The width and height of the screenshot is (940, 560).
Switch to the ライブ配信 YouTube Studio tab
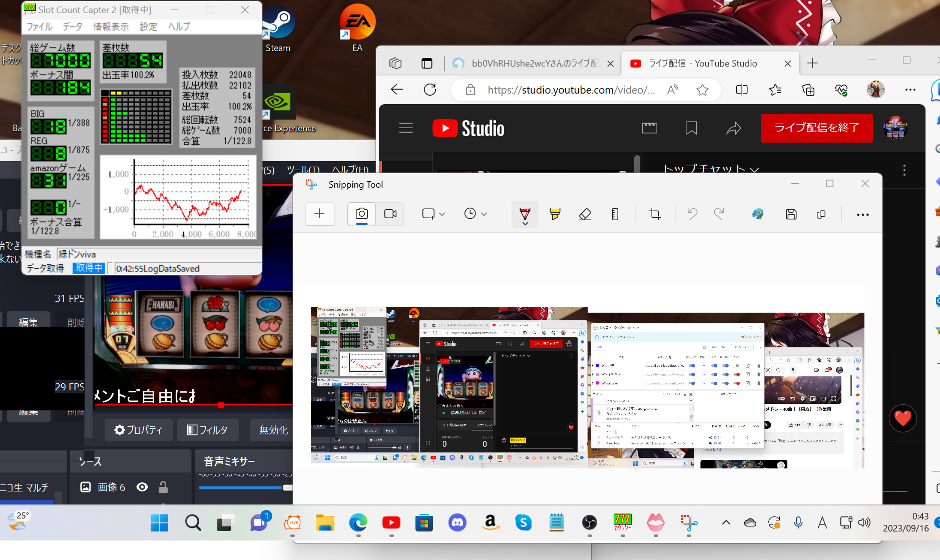[702, 64]
